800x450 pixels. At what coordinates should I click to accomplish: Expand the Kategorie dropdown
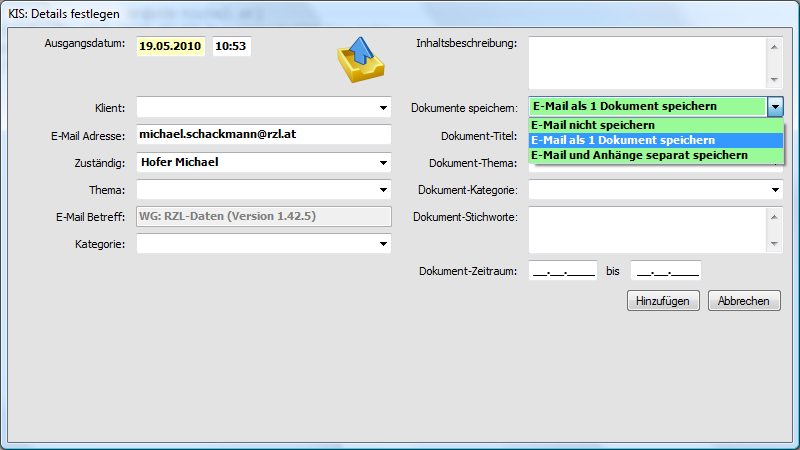click(383, 243)
